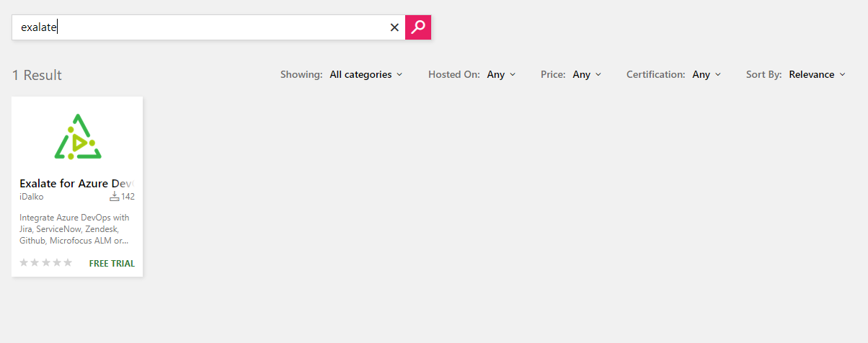Viewport: 868px width, 343px height.
Task: Click the 'FREE TRIAL' label
Action: 112,263
